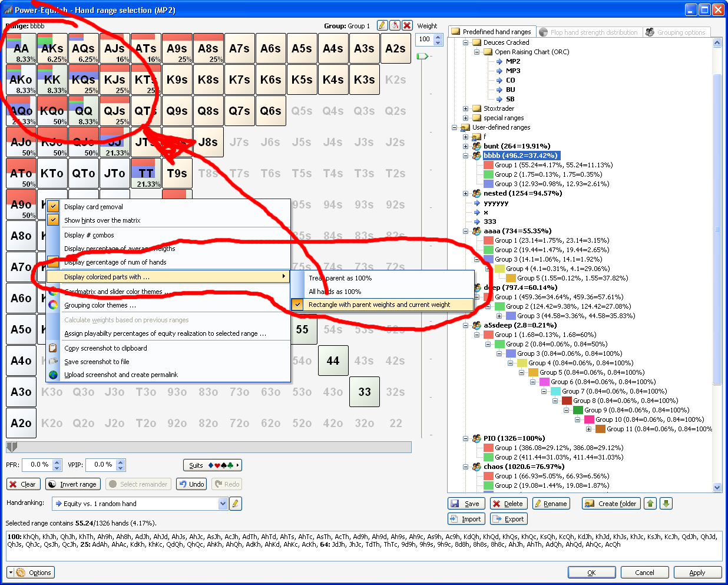Increase PFR with the spinner up arrow

[57, 462]
